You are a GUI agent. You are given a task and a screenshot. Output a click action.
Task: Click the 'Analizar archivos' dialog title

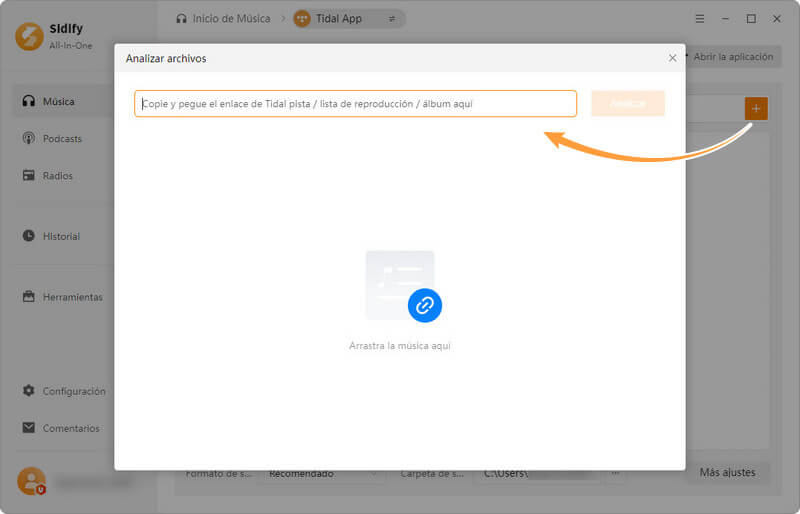click(166, 58)
